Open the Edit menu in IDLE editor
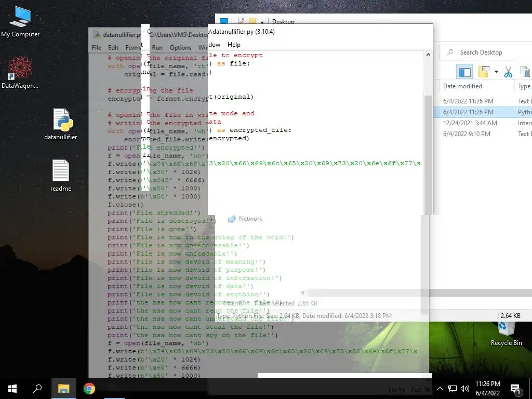The height and width of the screenshot is (399, 532). (113, 47)
